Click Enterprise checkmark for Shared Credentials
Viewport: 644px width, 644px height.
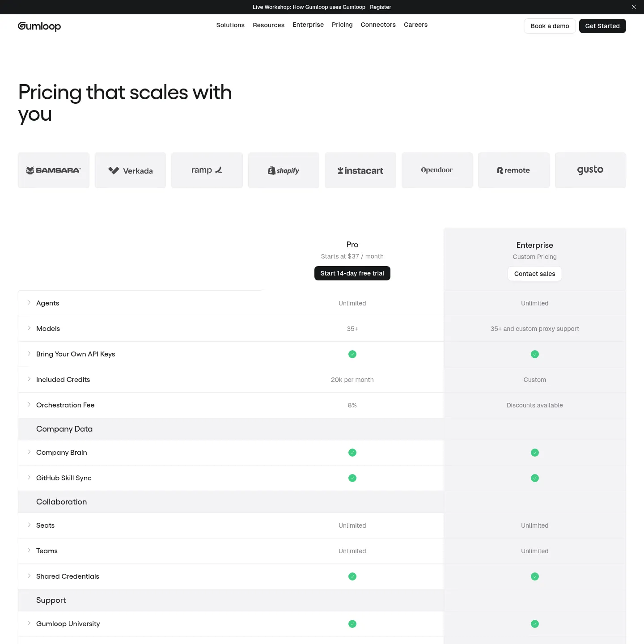click(535, 576)
